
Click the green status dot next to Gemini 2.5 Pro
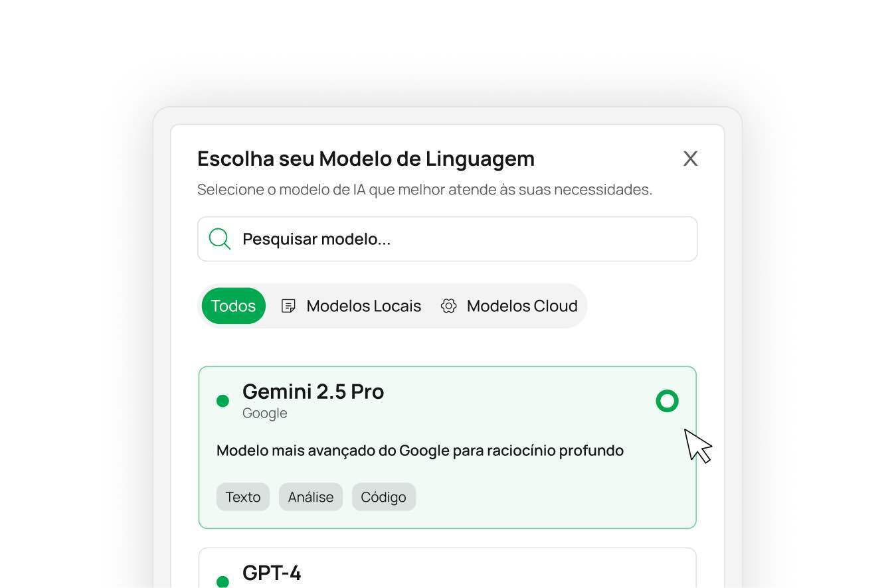point(223,400)
